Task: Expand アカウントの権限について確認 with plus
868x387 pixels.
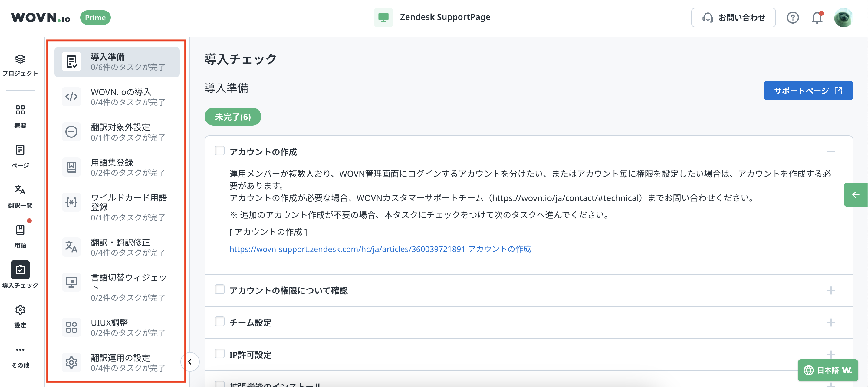Action: click(830, 291)
